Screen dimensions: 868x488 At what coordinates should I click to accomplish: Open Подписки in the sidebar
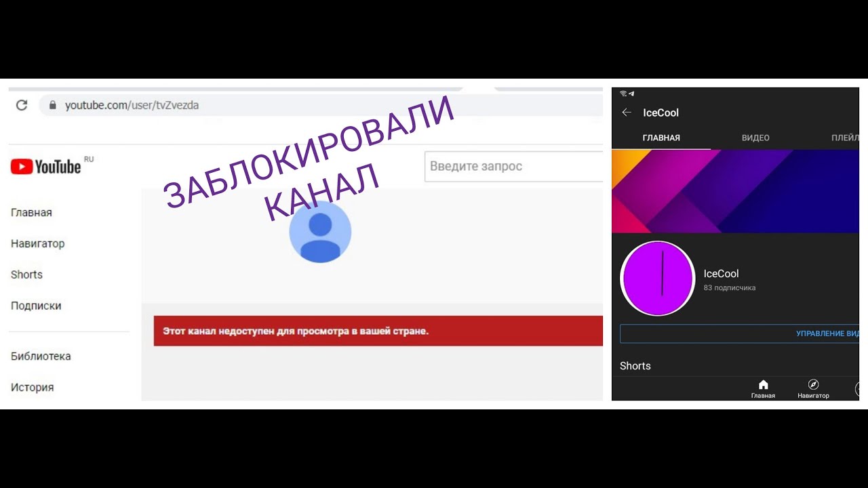coord(36,306)
